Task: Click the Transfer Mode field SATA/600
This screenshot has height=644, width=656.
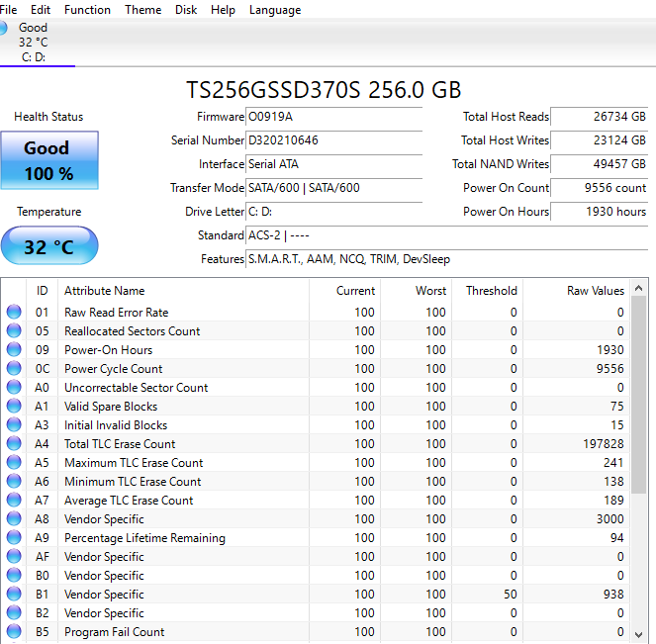Action: (x=333, y=188)
